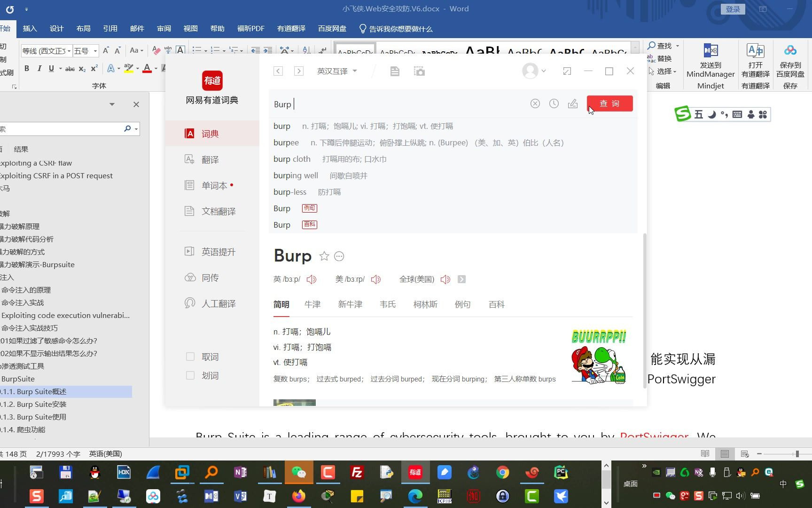Open font color dropdown arrow
Viewport: 812px width, 508px height.
click(156, 69)
